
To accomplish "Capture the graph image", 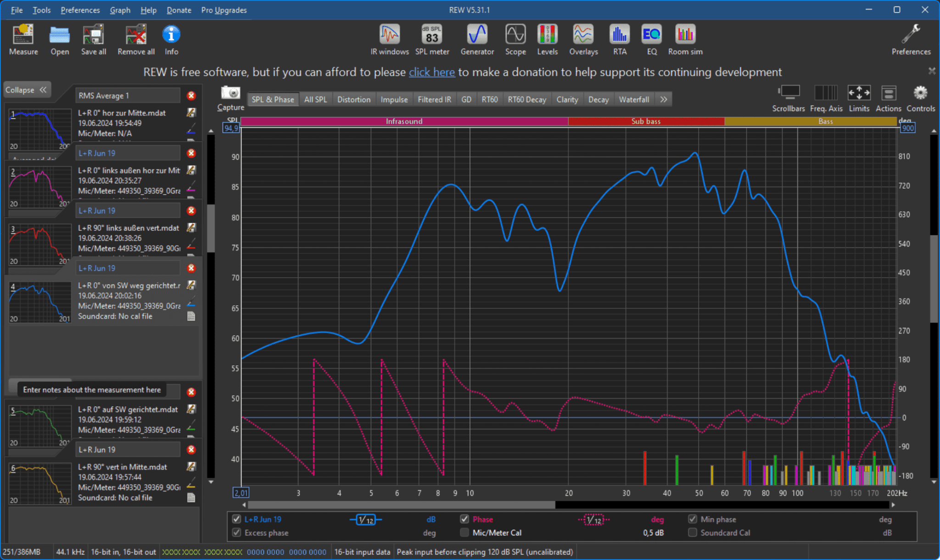I will [x=230, y=98].
